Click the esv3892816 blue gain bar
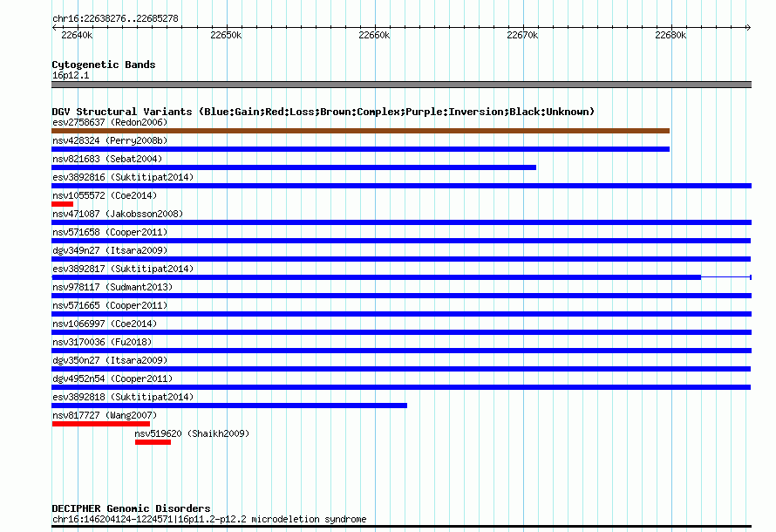Screen dimensions: 776x532 [401, 186]
